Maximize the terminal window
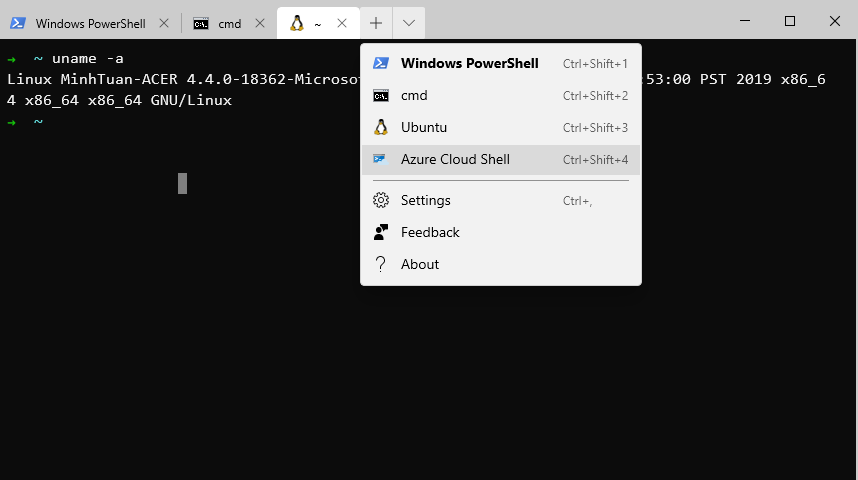Viewport: 858px width, 480px height. point(790,21)
